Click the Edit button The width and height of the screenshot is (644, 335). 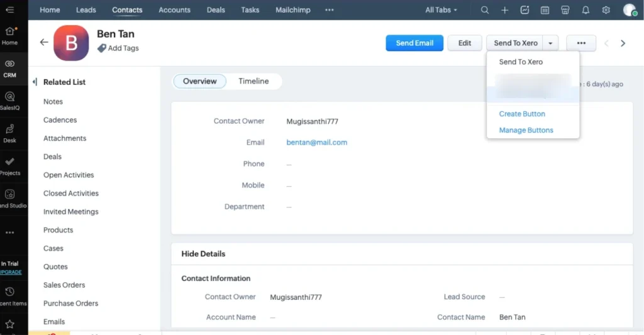[465, 43]
